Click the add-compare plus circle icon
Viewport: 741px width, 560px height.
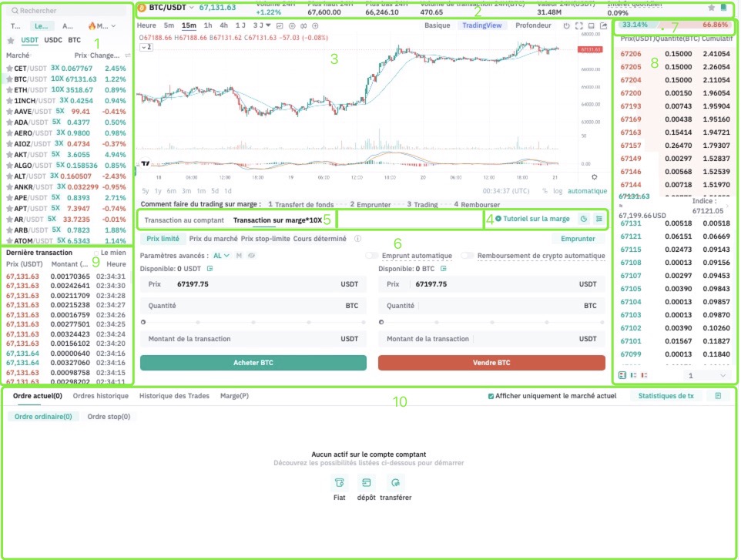point(315,26)
